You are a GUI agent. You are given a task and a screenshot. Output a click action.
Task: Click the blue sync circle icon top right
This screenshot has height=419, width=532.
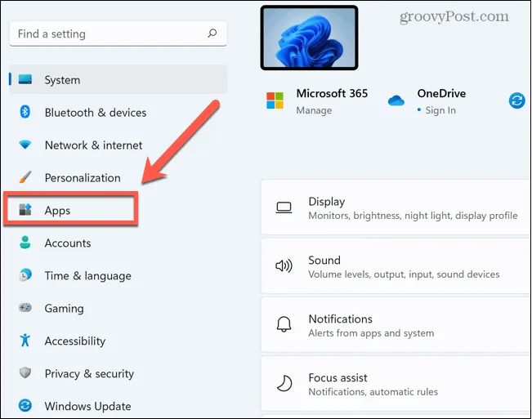pos(516,100)
